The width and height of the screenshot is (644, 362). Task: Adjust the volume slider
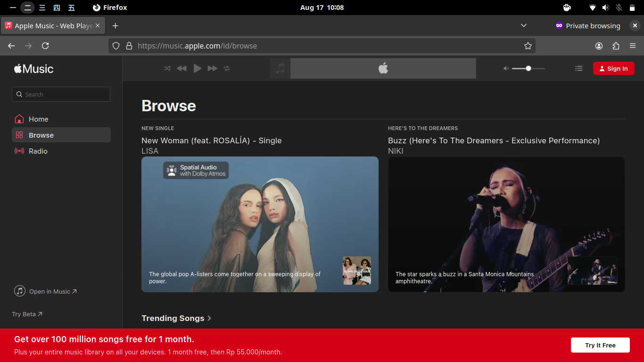click(528, 68)
